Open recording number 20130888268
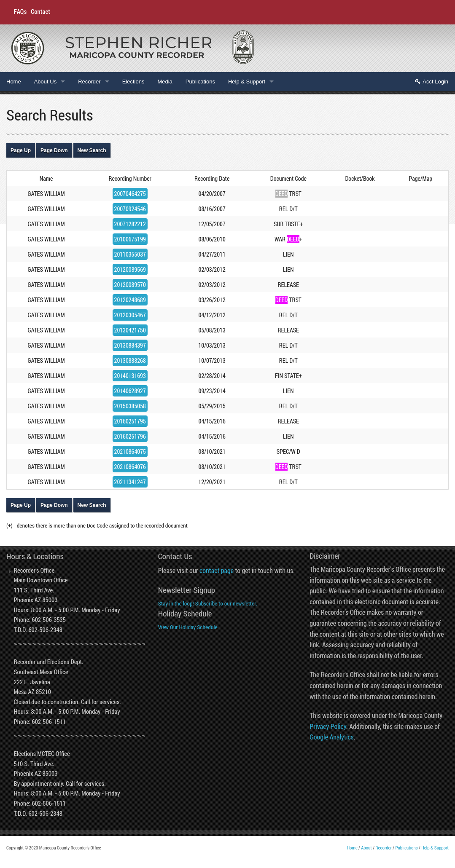Viewport: 455px width, 868px height. [130, 361]
